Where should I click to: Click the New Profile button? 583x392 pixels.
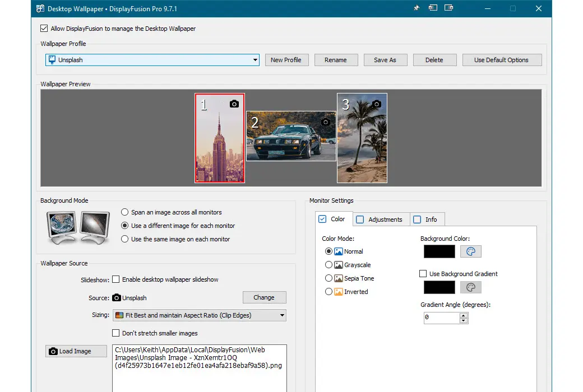click(286, 60)
